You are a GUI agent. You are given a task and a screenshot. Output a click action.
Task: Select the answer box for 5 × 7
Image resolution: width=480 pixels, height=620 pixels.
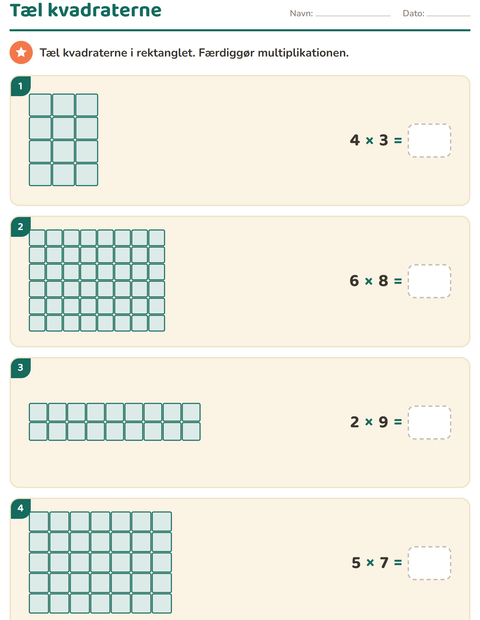(x=429, y=563)
